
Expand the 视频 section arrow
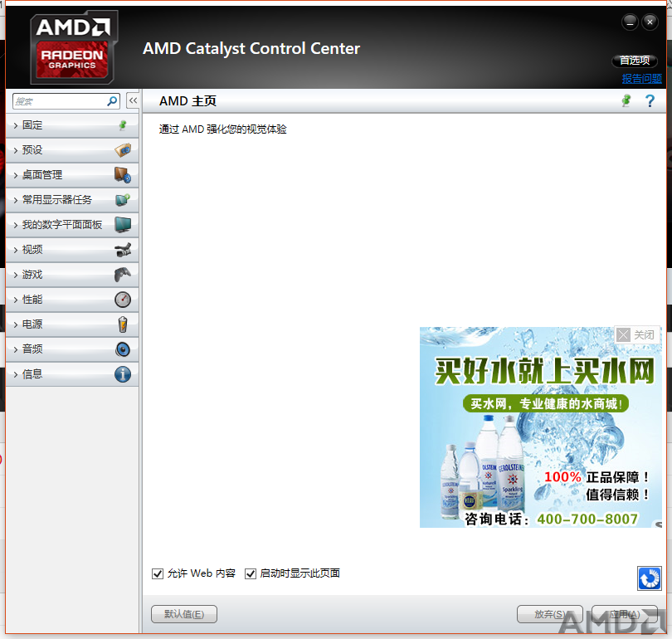click(16, 250)
